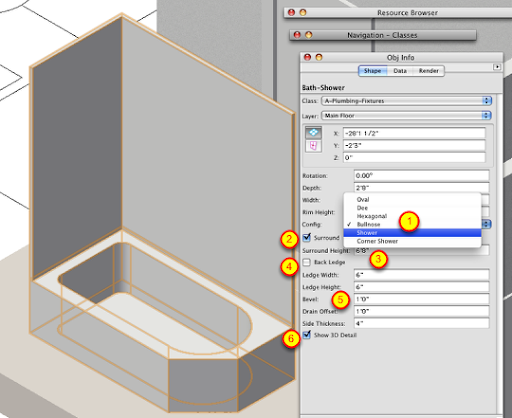Close the Obj Info palette
This screenshot has height=418, width=512.
(x=307, y=57)
